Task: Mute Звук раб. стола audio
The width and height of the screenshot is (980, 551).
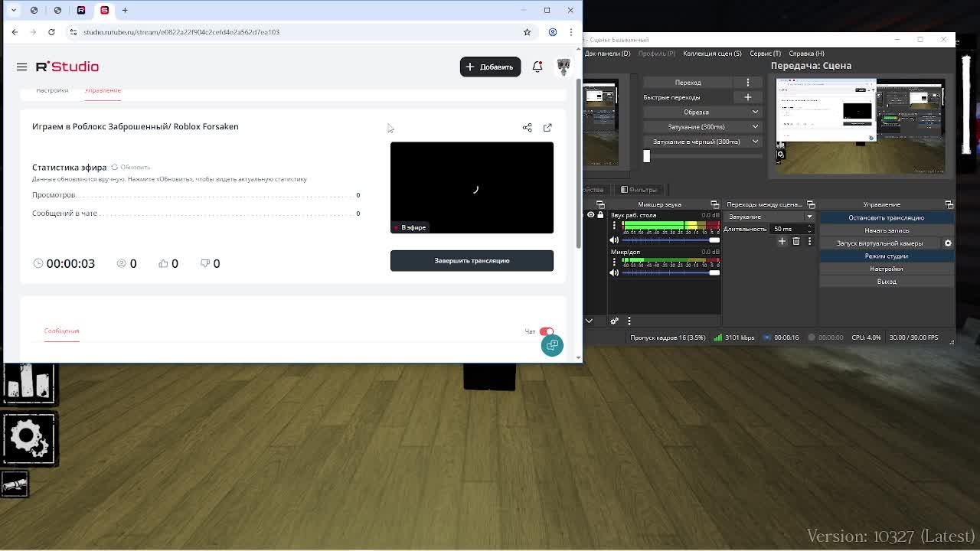Action: (614, 240)
